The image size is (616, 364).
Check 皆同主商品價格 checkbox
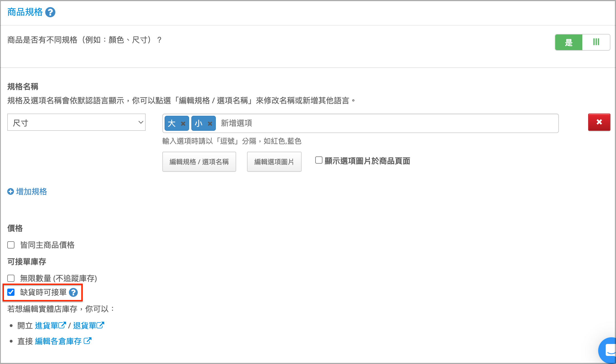pyautogui.click(x=11, y=245)
